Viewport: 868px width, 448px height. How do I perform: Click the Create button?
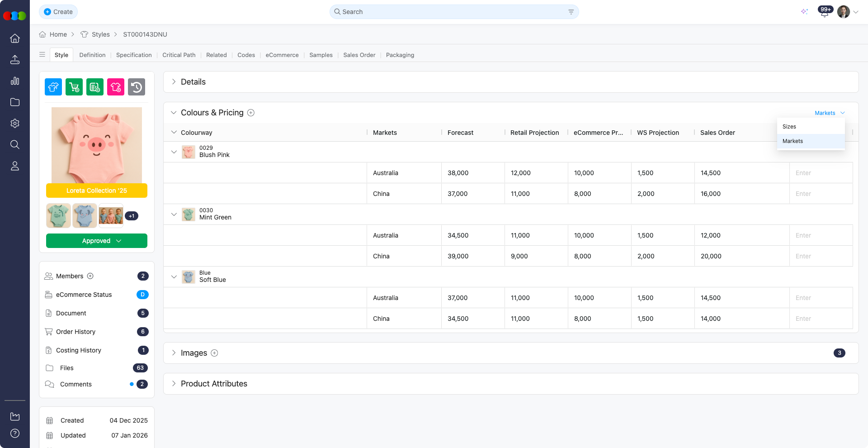point(58,12)
